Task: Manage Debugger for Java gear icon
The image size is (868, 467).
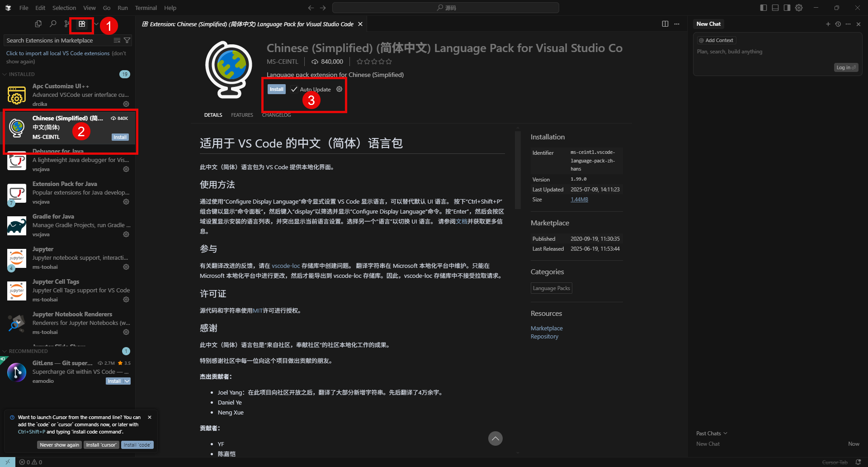Action: coord(126,169)
